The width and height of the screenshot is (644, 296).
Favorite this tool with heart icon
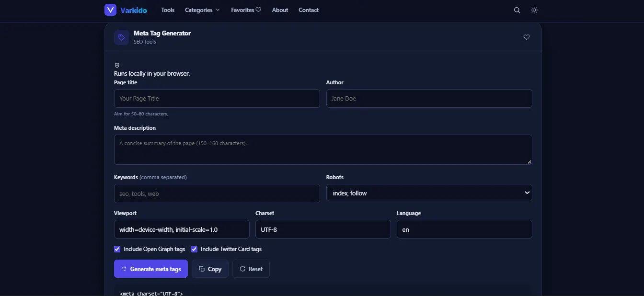[527, 37]
